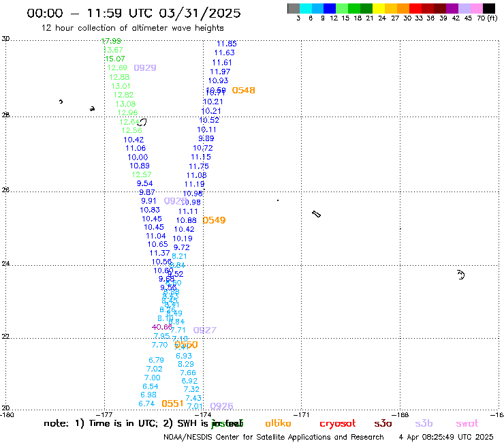This screenshot has width=504, height=443.
Task: Click the lavender time stamp 0926
Action: [221, 406]
